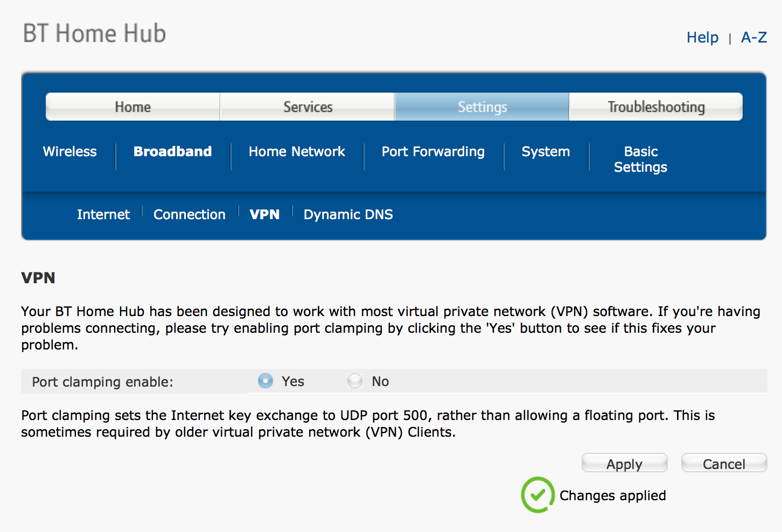Click the Cancel button
The image size is (782, 532).
coord(724,463)
